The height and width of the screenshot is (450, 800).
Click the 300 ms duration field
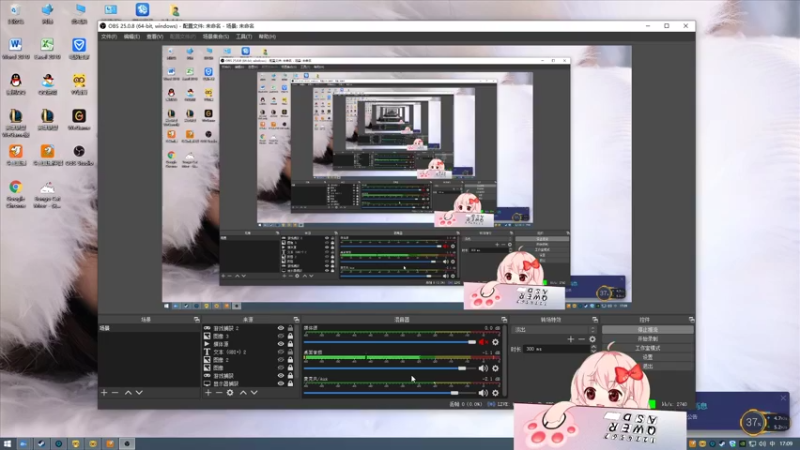[557, 349]
